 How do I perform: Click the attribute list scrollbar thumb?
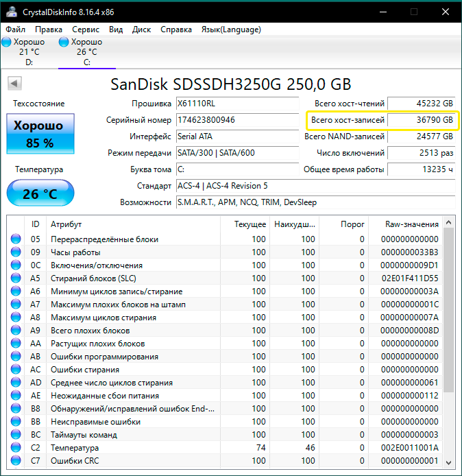(449, 310)
